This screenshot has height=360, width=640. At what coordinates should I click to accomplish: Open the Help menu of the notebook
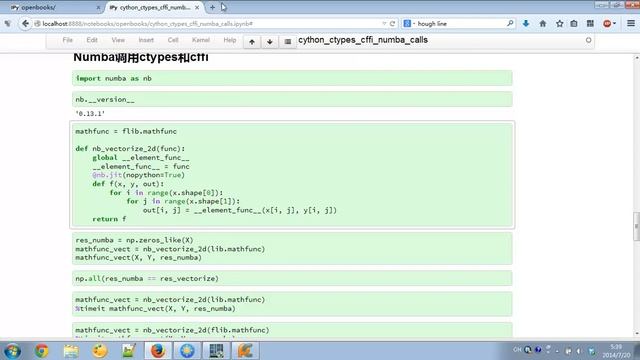point(230,40)
